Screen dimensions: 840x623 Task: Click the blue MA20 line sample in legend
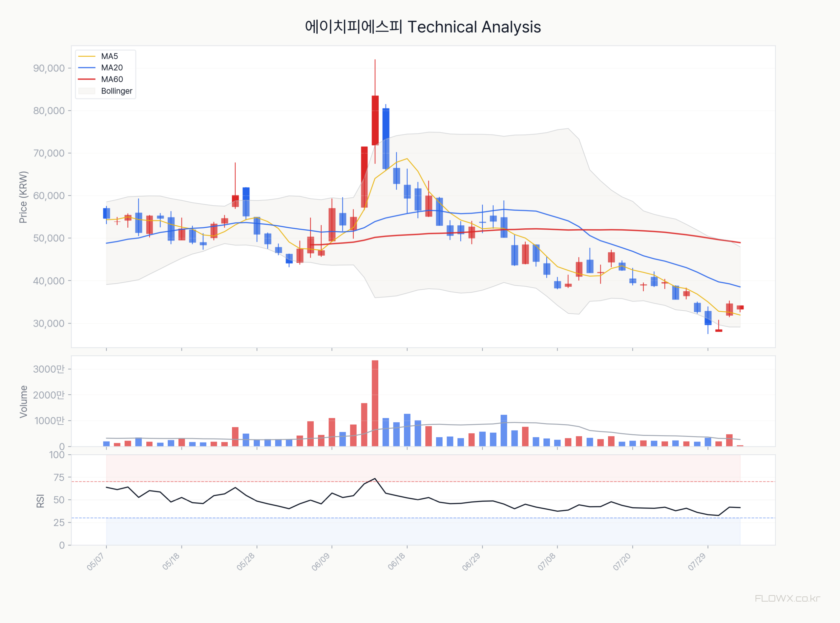pos(87,68)
